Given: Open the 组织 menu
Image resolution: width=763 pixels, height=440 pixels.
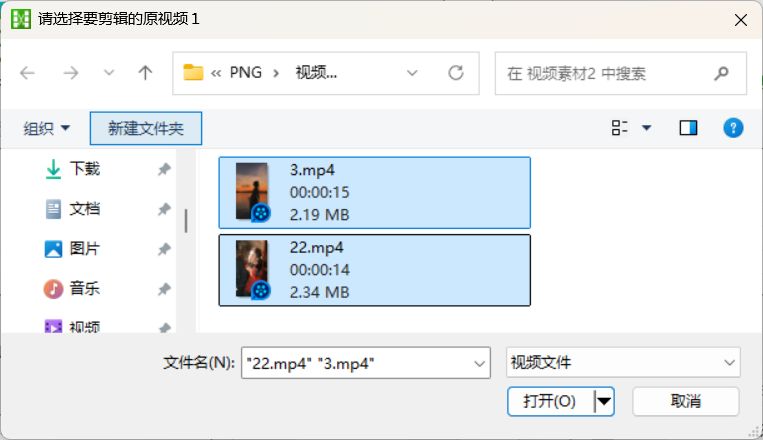Looking at the screenshot, I should tap(47, 128).
